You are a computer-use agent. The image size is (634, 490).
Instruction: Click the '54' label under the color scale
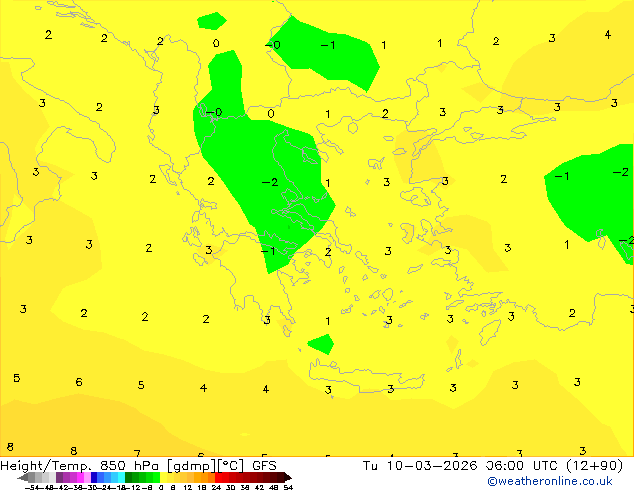[288, 487]
